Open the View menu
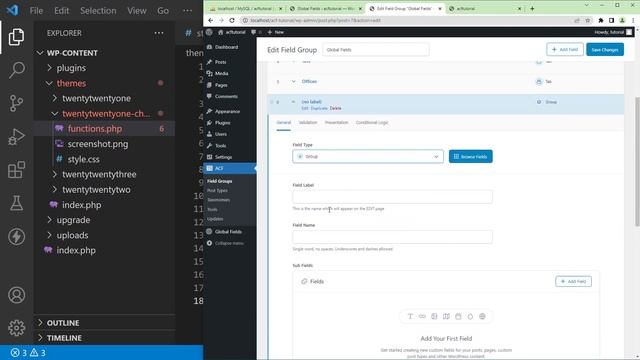Image resolution: width=640 pixels, height=360 pixels. [137, 11]
